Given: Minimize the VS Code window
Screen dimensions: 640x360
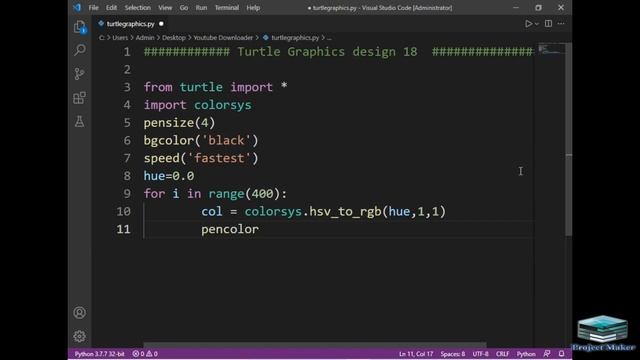Looking at the screenshot, I should 516,8.
